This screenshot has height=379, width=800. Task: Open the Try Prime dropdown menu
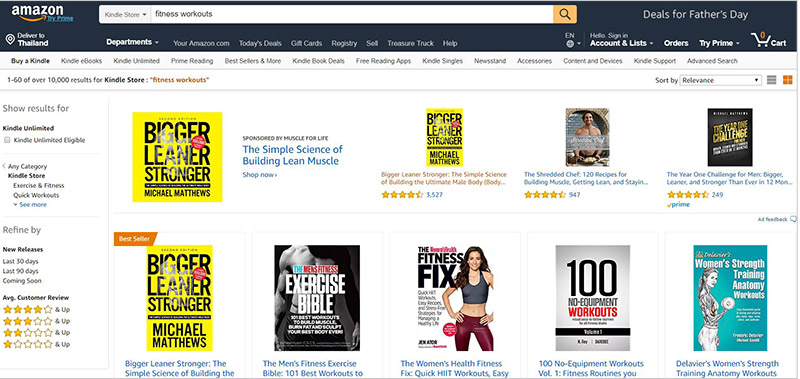coord(719,43)
